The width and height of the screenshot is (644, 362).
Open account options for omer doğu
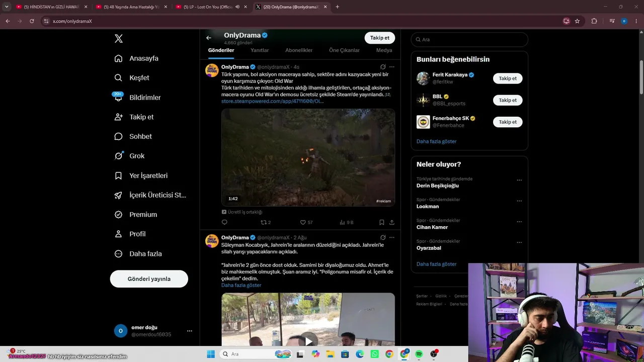pyautogui.click(x=189, y=331)
